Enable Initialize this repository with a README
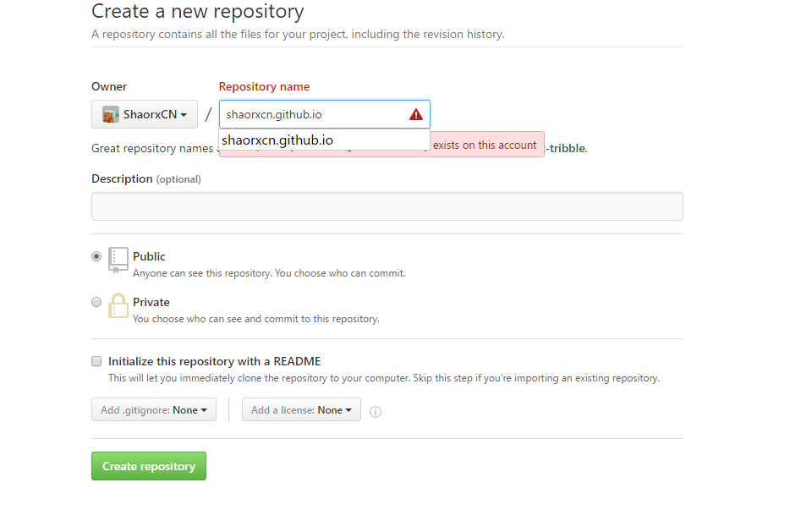The width and height of the screenshot is (812, 510). click(96, 361)
